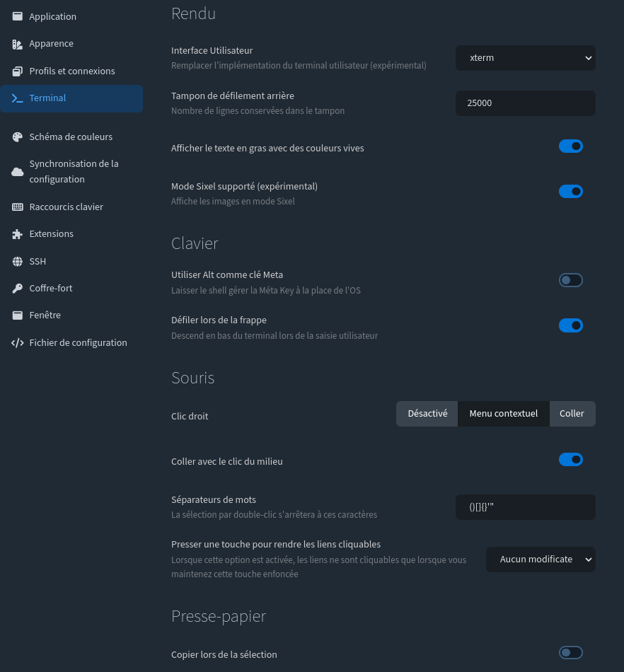Click the Profils et connexions icon

[18, 71]
